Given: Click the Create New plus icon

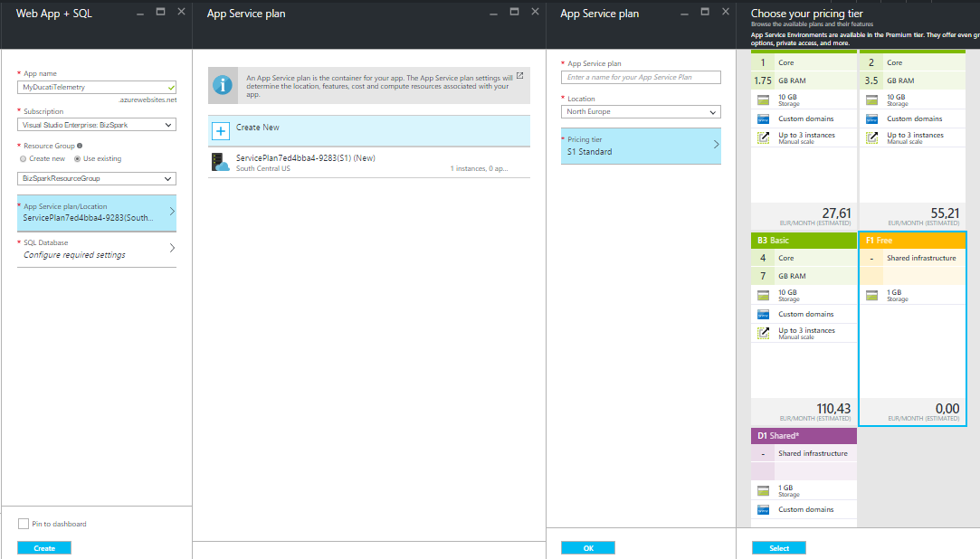Looking at the screenshot, I should point(221,131).
